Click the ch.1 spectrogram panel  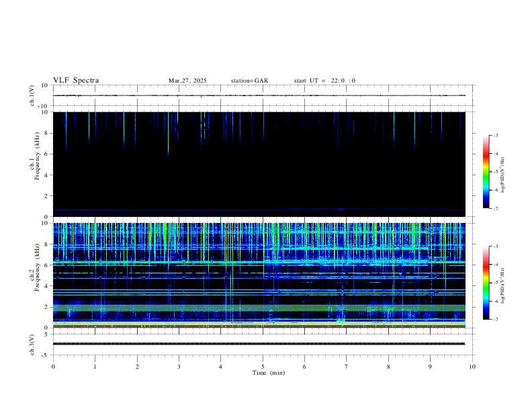click(x=259, y=164)
